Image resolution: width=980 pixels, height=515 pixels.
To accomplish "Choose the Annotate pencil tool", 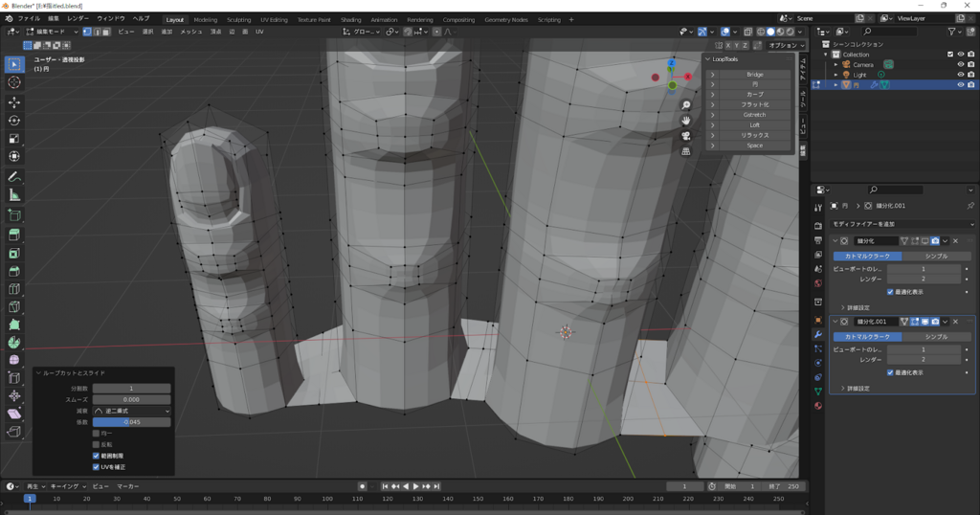I will (x=14, y=177).
